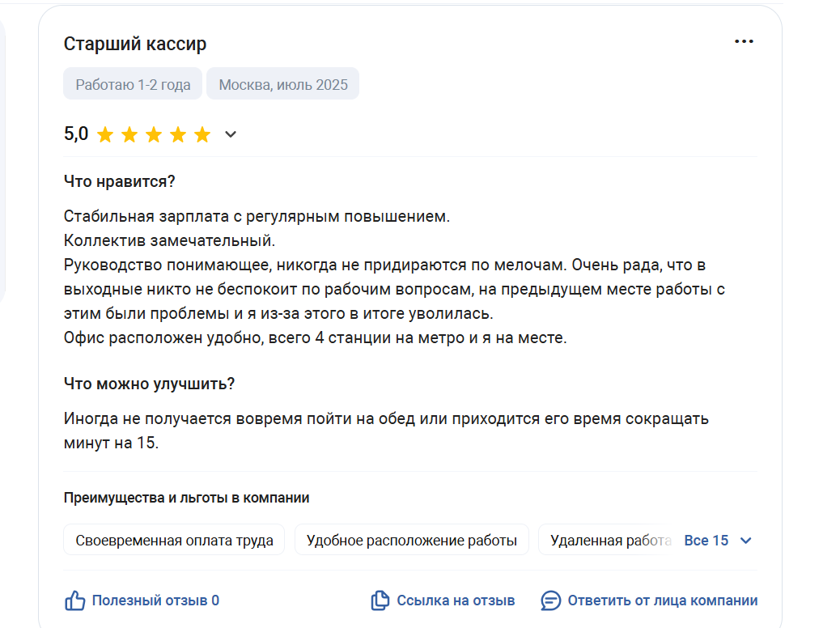
Task: Click the Все 15 benefits link
Action: (706, 540)
